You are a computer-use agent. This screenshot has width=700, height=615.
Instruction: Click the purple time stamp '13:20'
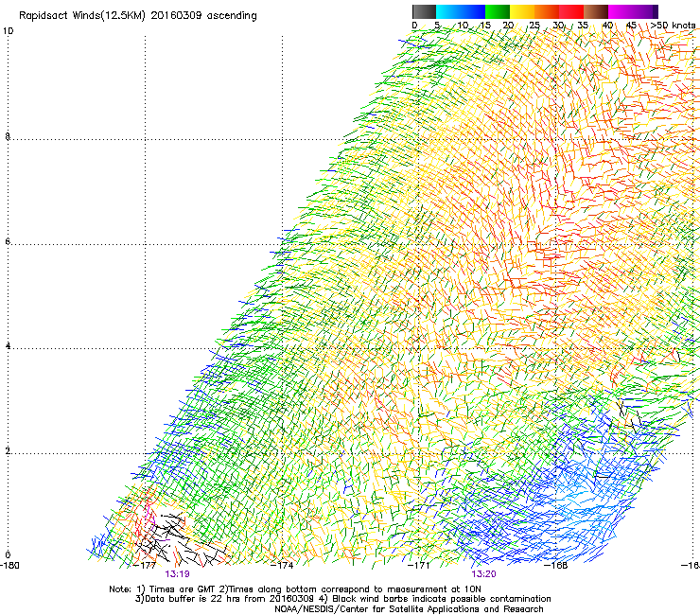484,574
